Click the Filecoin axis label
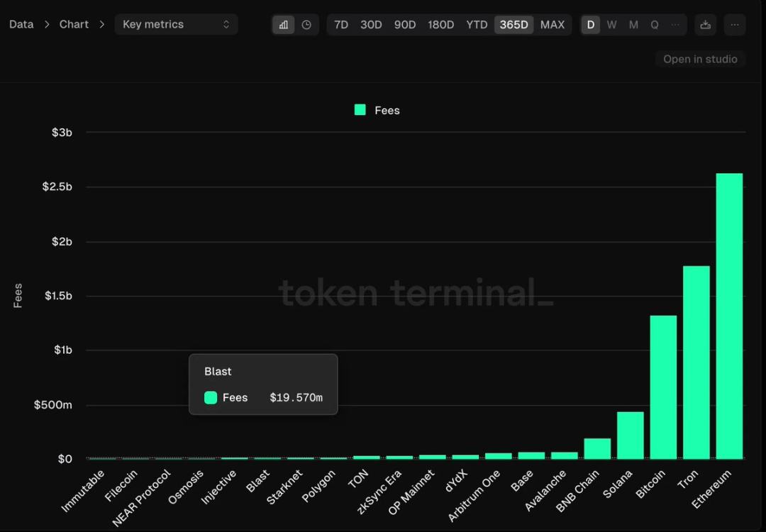The image size is (766, 532). pyautogui.click(x=121, y=486)
